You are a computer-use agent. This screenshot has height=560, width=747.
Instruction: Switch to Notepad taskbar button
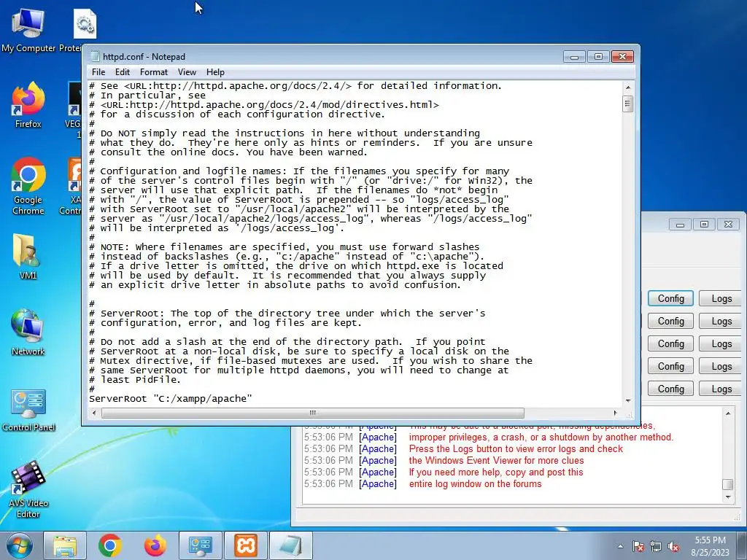pyautogui.click(x=290, y=545)
